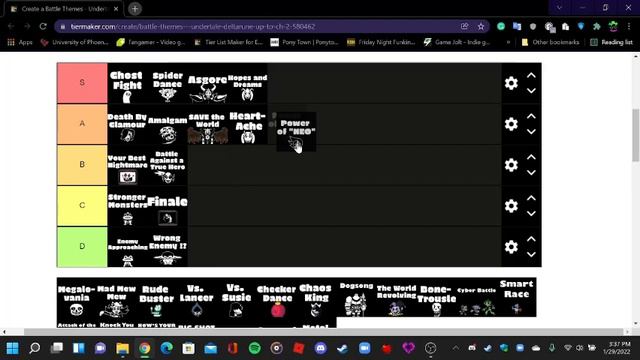Open Pony Town bookmark
This screenshot has height=360, width=640.
(x=304, y=42)
